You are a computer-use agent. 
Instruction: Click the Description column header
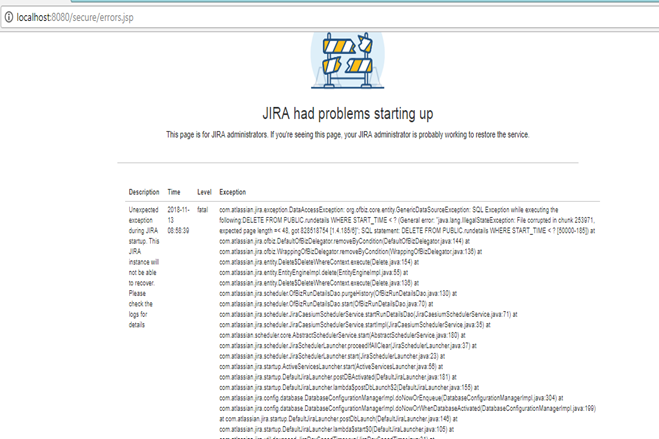144,192
